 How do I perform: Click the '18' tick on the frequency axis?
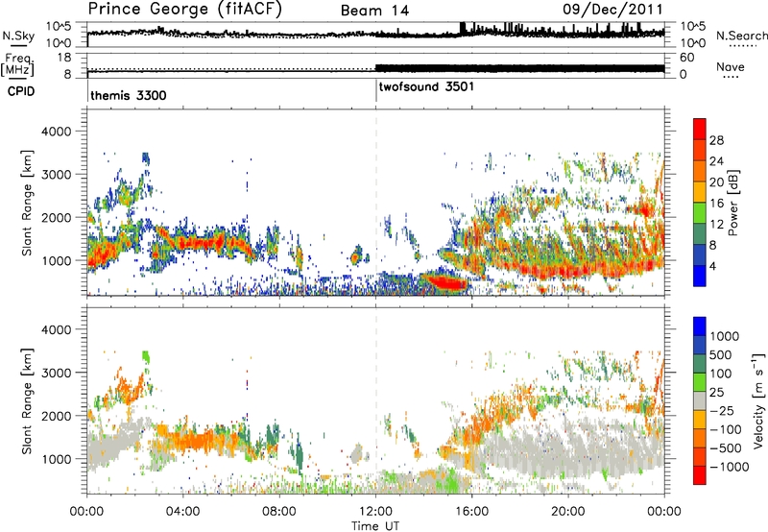pos(64,58)
